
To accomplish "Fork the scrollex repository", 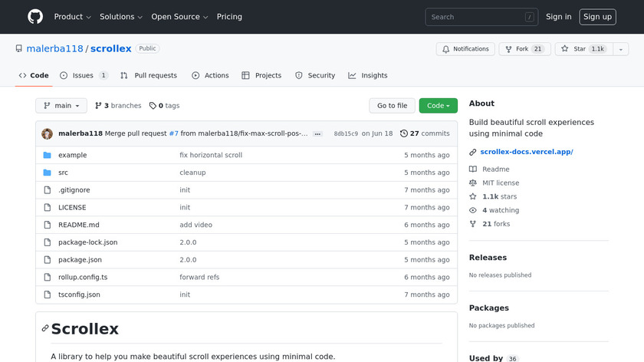I will tap(524, 49).
